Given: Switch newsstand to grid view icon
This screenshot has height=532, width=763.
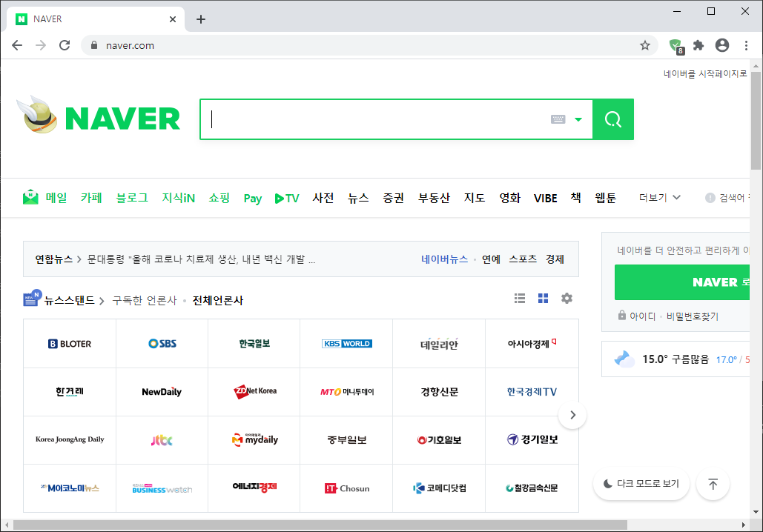Looking at the screenshot, I should (543, 298).
